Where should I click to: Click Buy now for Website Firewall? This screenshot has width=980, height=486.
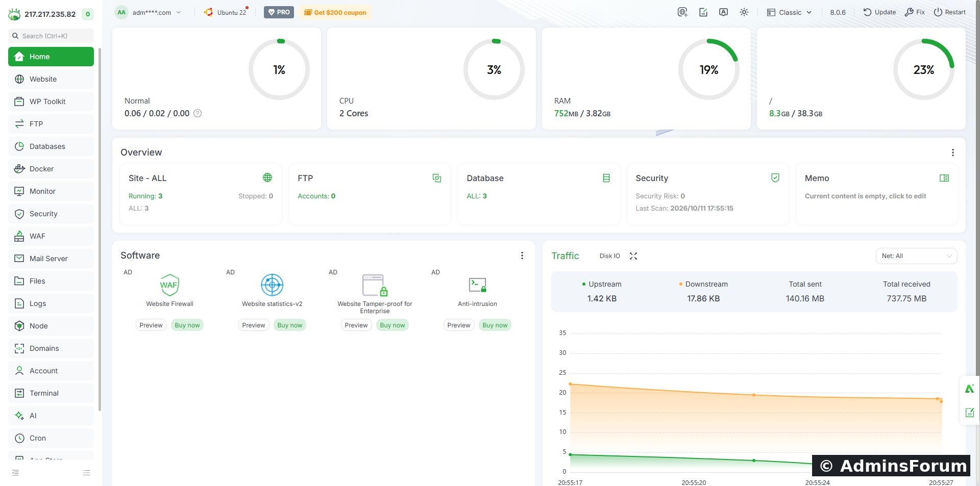pos(187,325)
